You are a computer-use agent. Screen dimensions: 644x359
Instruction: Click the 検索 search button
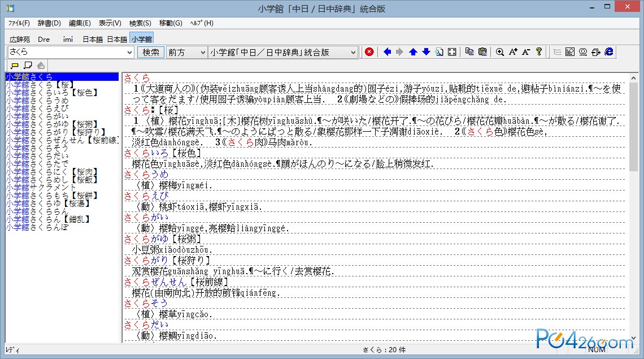click(151, 52)
